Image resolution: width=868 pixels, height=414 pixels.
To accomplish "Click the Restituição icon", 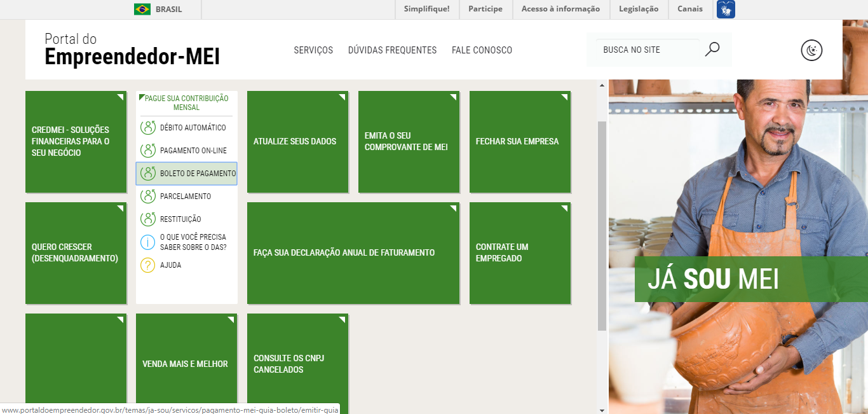I will (x=147, y=219).
